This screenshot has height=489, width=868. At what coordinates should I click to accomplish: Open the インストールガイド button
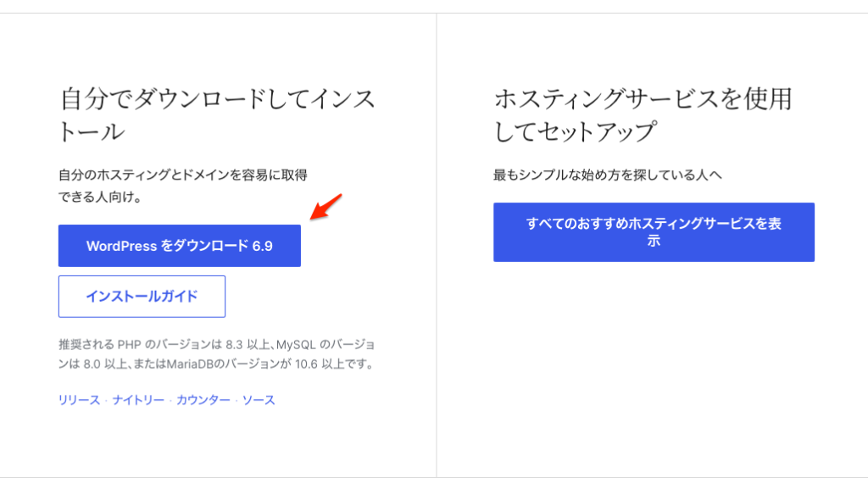click(x=142, y=297)
